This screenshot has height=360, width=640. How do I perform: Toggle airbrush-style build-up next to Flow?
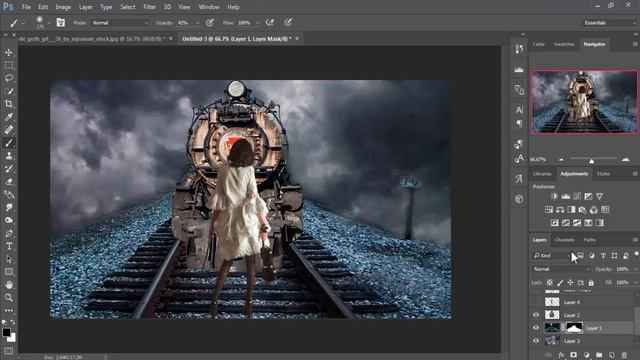(x=270, y=23)
